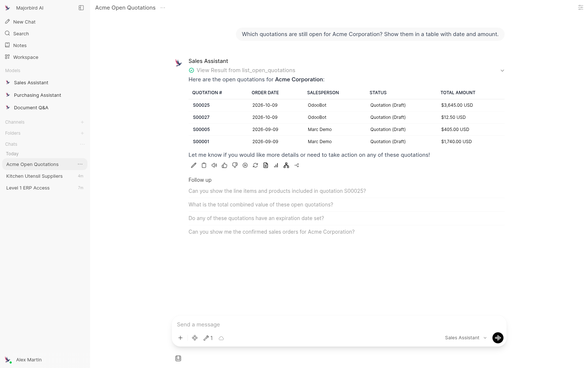Click the plus attach icon in message box
588x368 pixels.
point(180,338)
